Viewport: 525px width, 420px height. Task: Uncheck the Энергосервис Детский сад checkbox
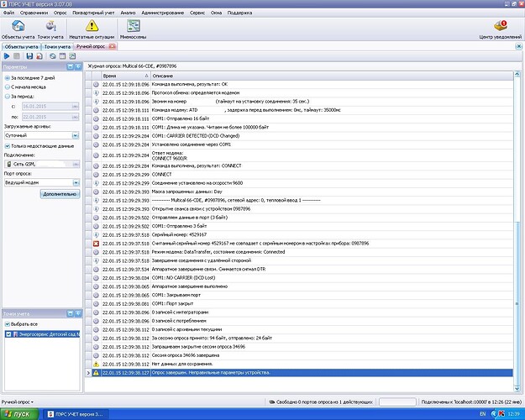(x=8, y=334)
